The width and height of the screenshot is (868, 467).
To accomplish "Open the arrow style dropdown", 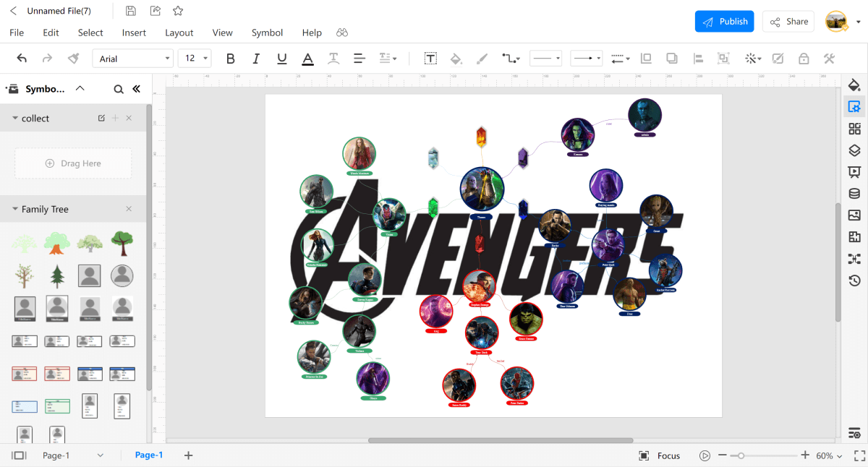I will coord(587,59).
